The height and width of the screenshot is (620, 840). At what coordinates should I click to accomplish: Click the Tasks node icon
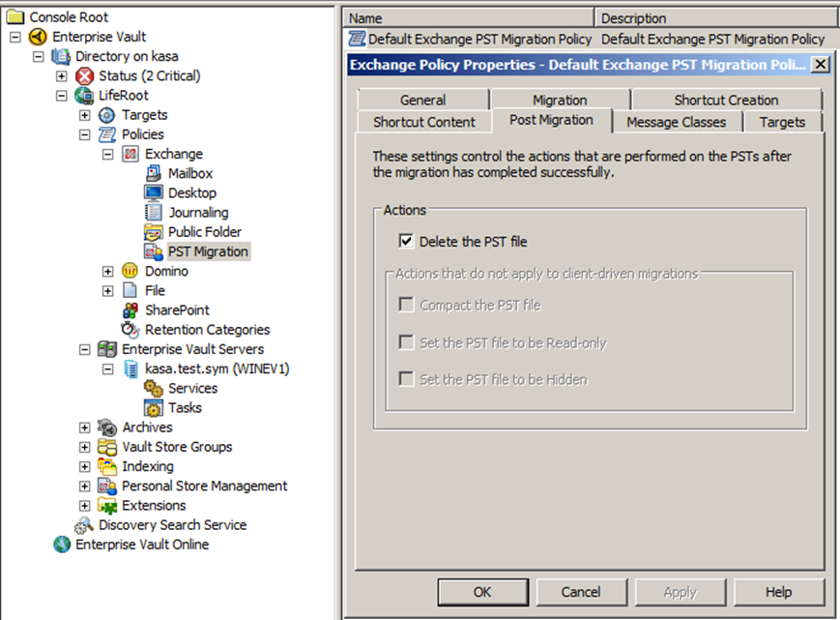[x=154, y=408]
